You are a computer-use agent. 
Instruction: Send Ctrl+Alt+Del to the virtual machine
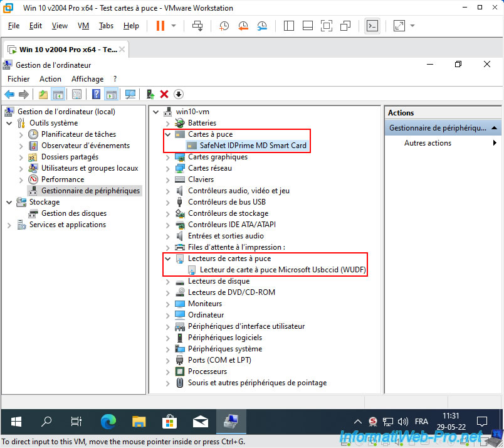[x=197, y=26]
